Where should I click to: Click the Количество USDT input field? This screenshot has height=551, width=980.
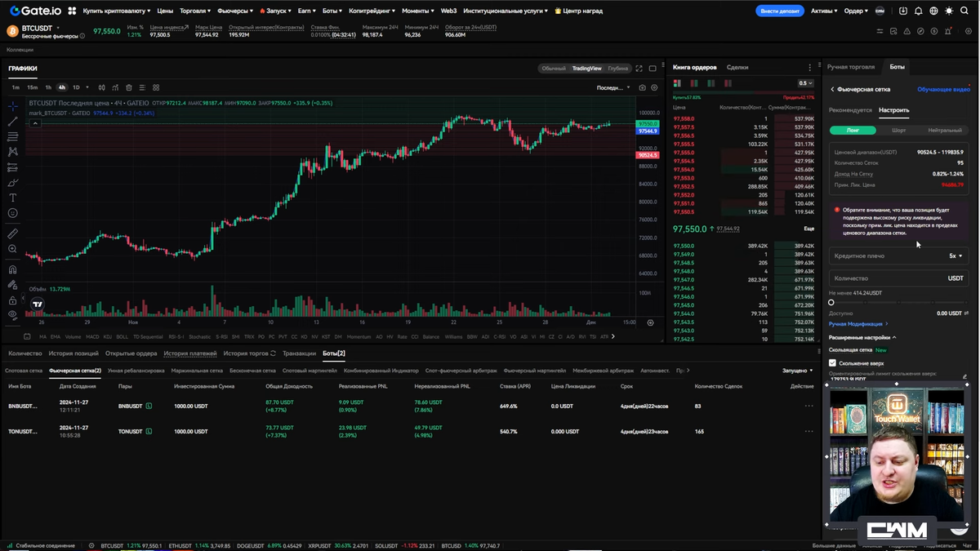click(x=898, y=278)
